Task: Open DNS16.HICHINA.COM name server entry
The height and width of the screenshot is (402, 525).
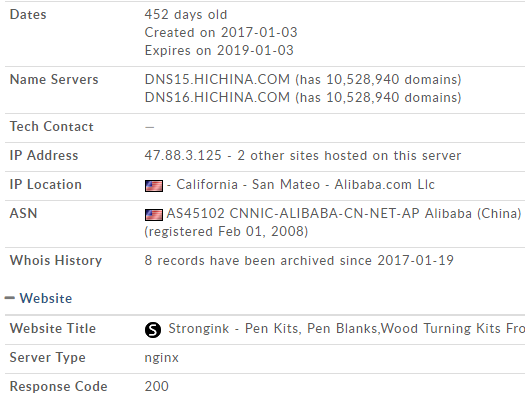Action: tap(217, 97)
